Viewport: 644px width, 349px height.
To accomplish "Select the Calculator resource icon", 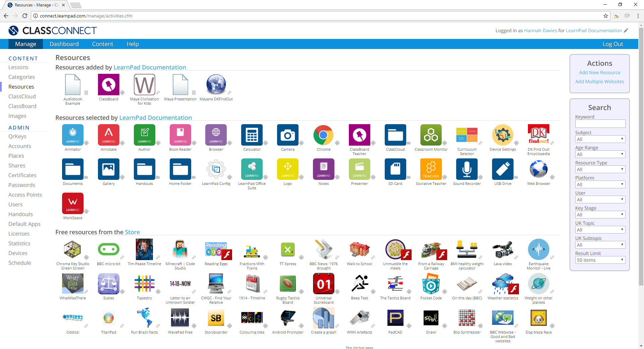I will coord(252,135).
